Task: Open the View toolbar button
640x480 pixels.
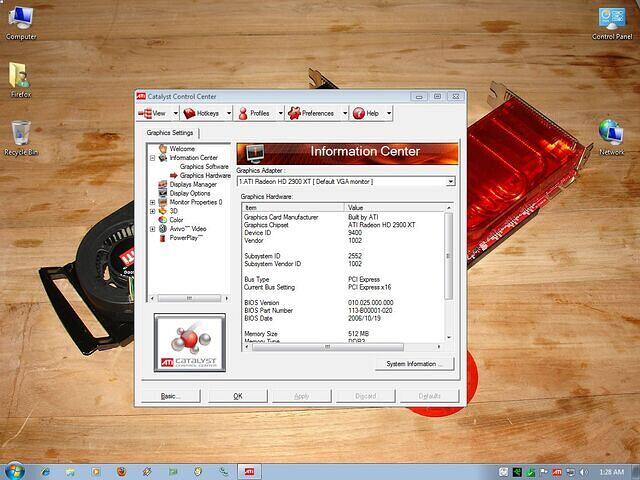Action: pos(154,113)
